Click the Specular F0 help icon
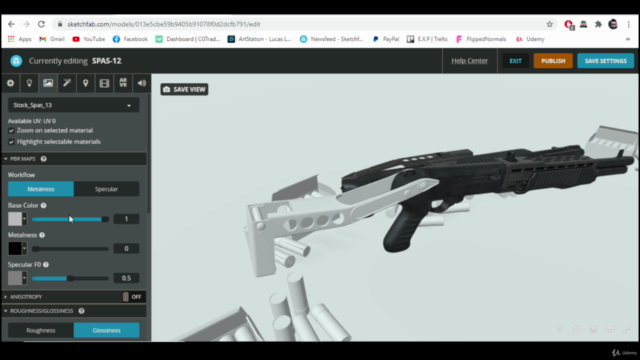This screenshot has width=640, height=360. tap(46, 264)
